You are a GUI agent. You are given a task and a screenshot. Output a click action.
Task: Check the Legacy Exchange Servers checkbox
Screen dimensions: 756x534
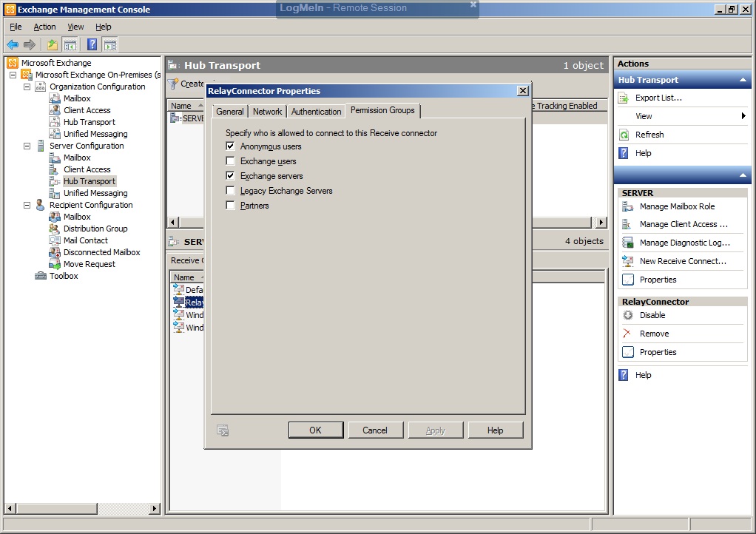click(x=231, y=190)
